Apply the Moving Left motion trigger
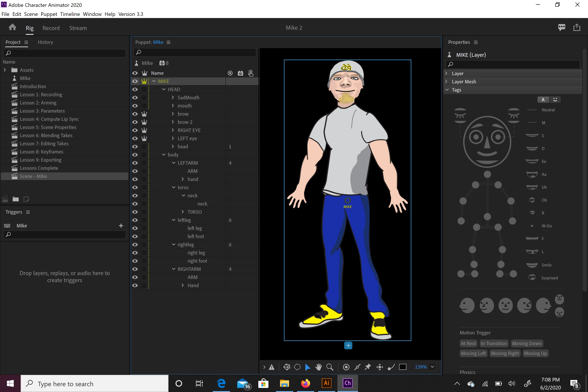The height and width of the screenshot is (392, 588). point(473,353)
